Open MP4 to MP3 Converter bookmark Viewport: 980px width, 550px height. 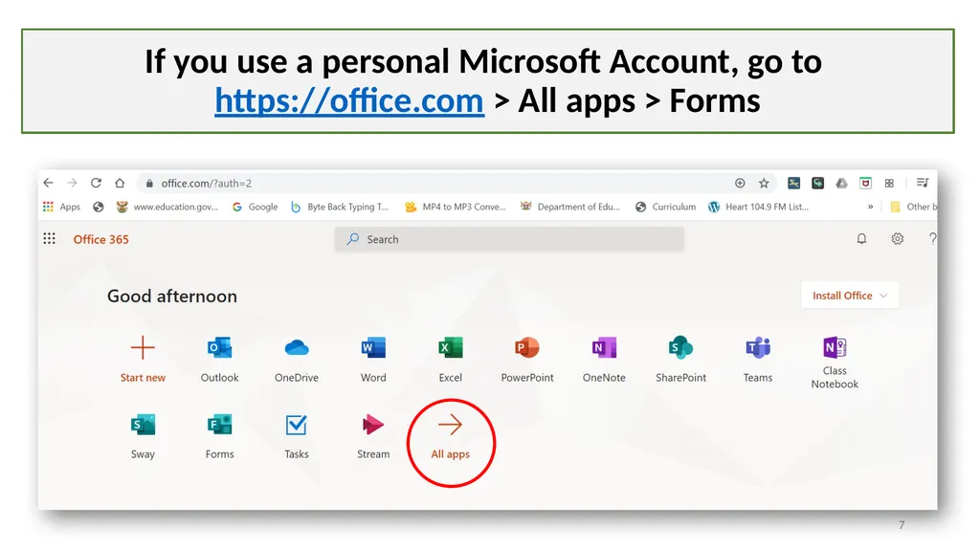coord(455,207)
